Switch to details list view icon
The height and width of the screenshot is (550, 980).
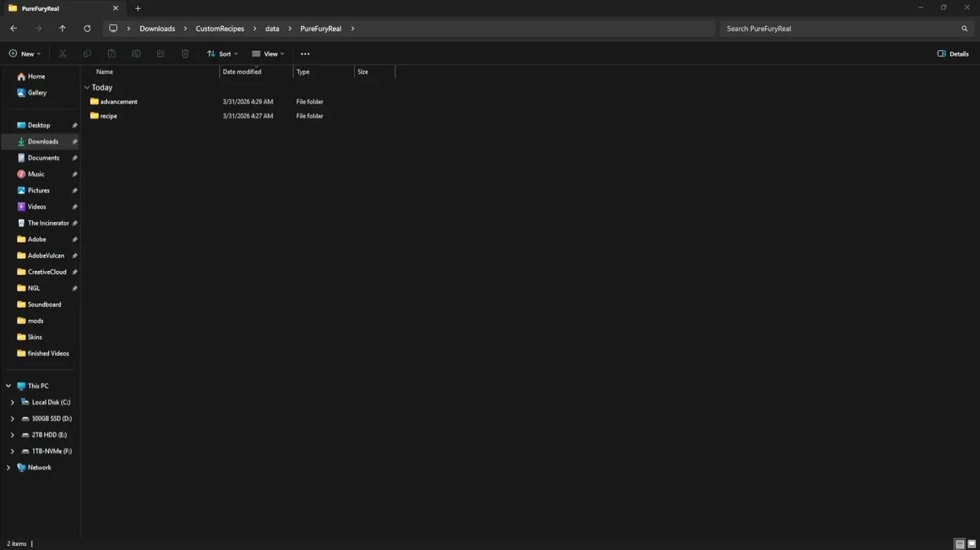[959, 544]
